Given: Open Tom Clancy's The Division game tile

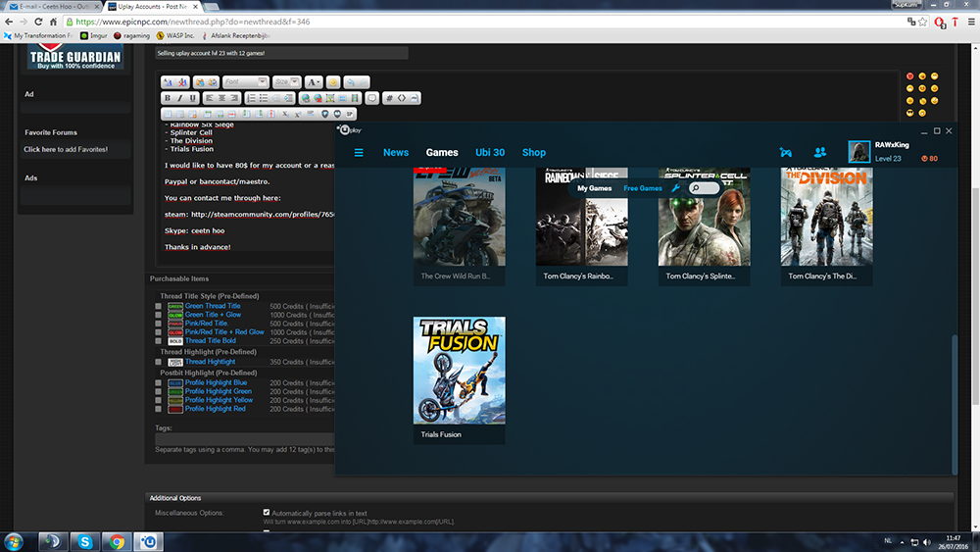Looking at the screenshot, I should coord(826,226).
